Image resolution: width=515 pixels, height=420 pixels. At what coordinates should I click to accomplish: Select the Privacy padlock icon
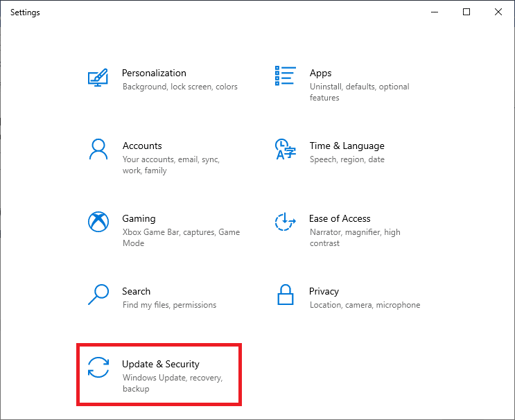pyautogui.click(x=286, y=295)
